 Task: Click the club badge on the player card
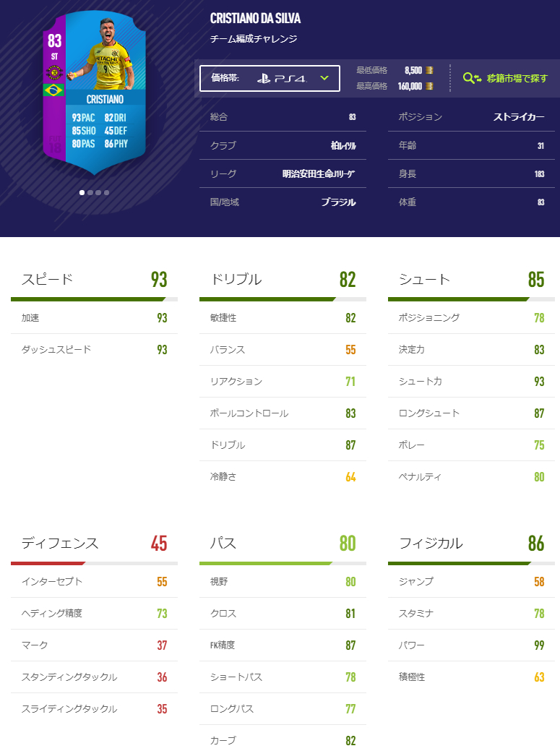pyautogui.click(x=54, y=72)
